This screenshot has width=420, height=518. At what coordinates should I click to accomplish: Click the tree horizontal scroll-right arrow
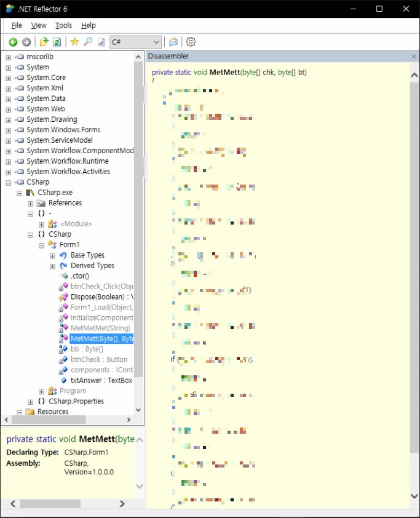coord(129,420)
